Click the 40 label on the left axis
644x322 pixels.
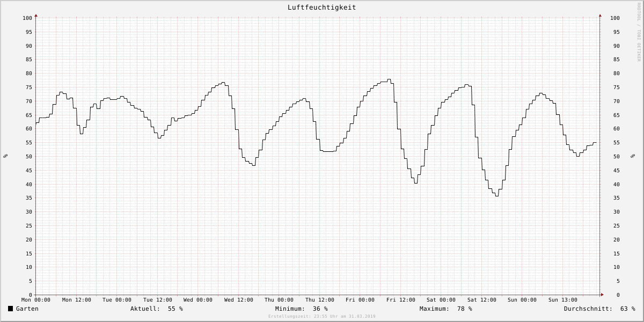coord(30,185)
